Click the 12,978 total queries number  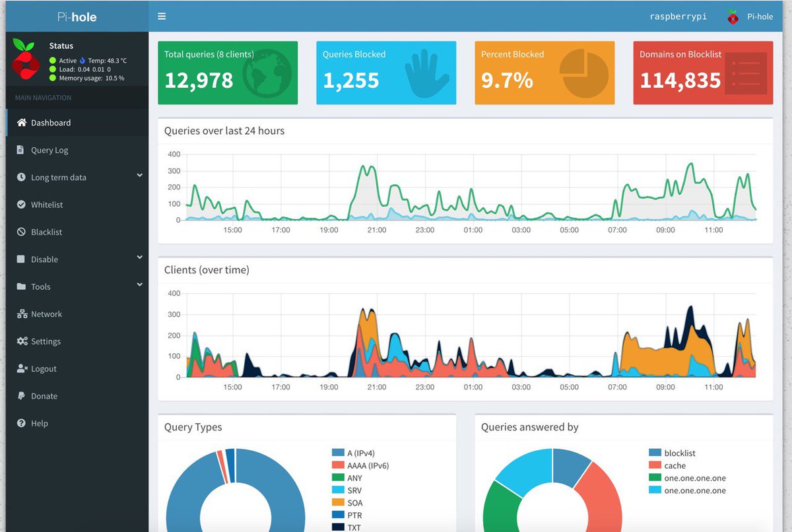199,81
